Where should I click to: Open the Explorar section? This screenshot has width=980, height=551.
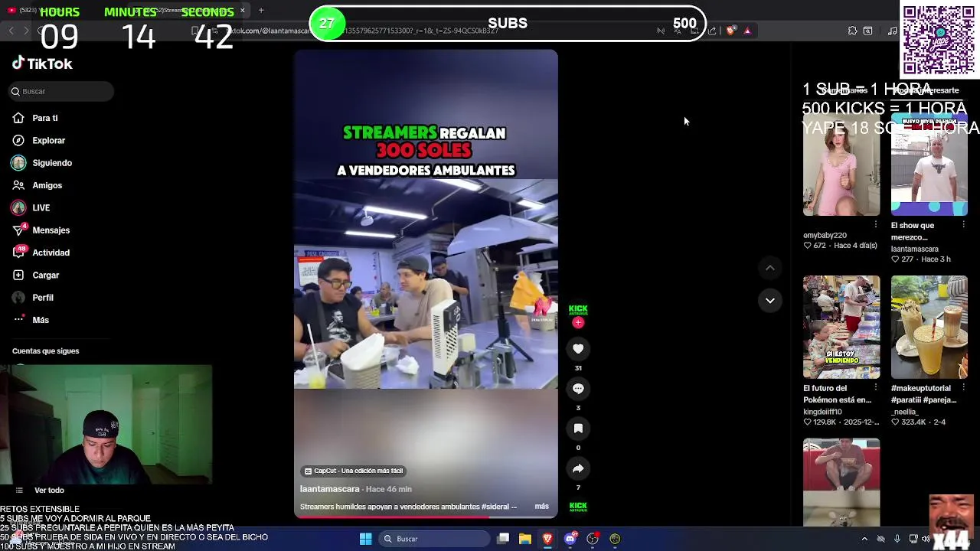click(49, 140)
